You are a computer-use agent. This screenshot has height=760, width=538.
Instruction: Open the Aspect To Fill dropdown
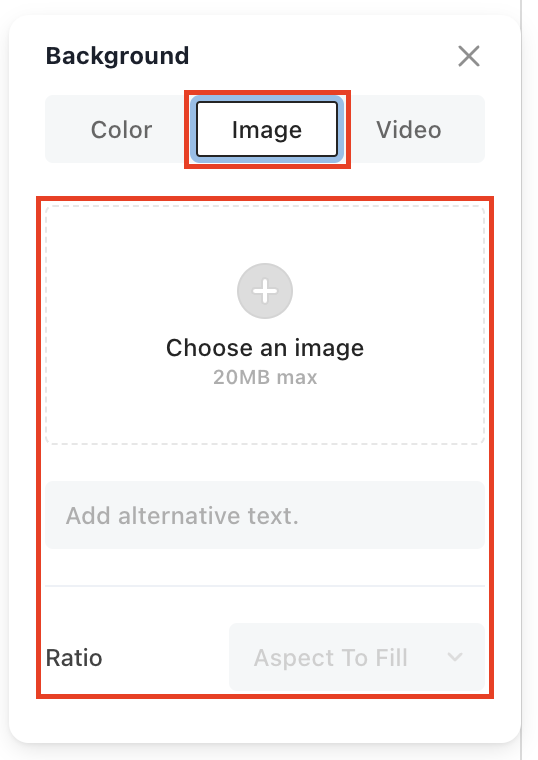[357, 657]
